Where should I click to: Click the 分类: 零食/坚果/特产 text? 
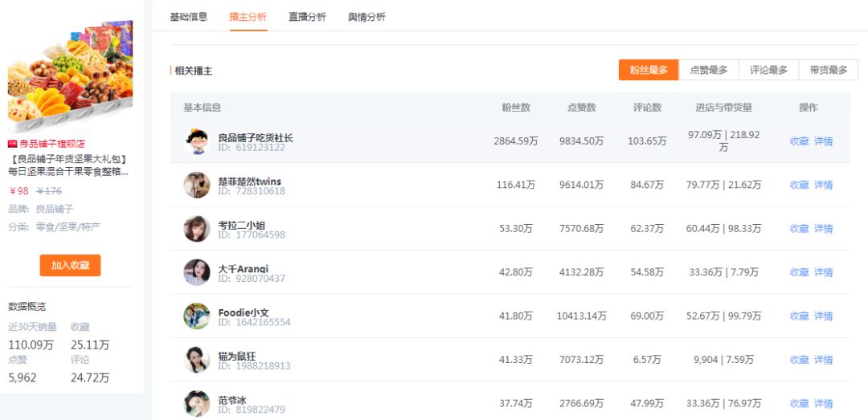click(x=55, y=227)
